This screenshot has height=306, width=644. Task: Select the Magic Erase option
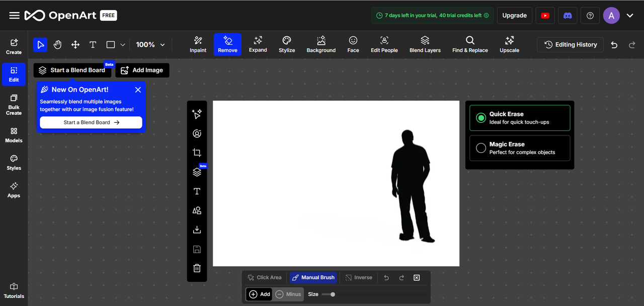520,148
